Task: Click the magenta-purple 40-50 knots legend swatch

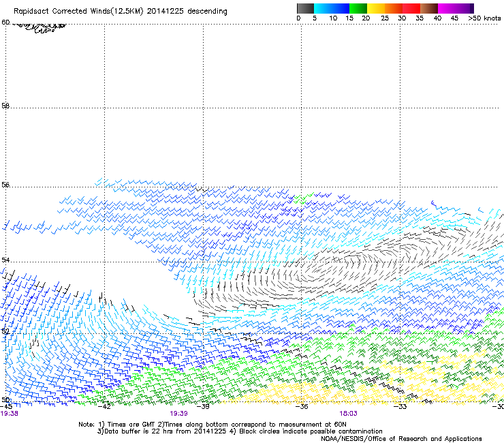Action: click(456, 8)
